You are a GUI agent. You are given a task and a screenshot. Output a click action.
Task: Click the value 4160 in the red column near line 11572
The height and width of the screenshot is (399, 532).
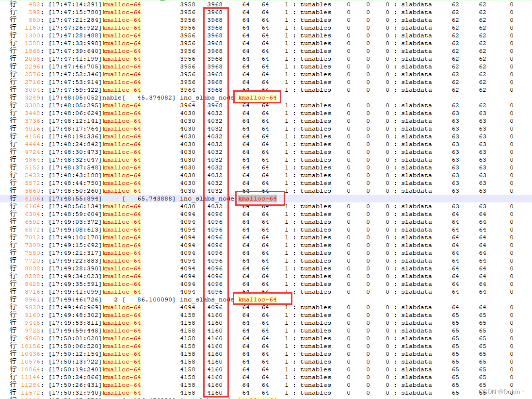214,393
